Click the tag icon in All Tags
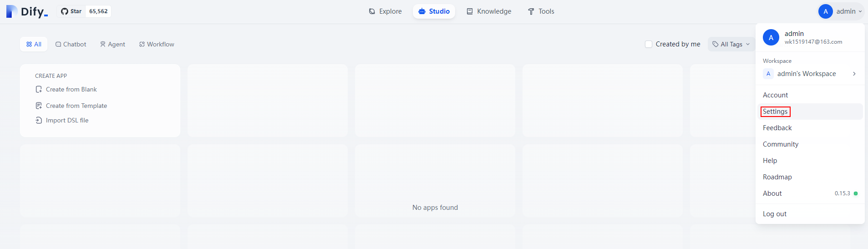This screenshot has width=868, height=249. pos(716,44)
